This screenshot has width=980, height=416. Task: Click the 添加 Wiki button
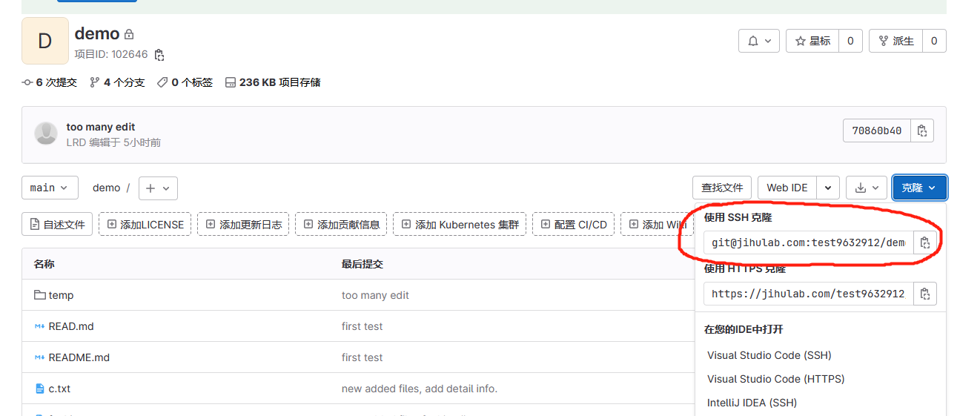point(658,224)
